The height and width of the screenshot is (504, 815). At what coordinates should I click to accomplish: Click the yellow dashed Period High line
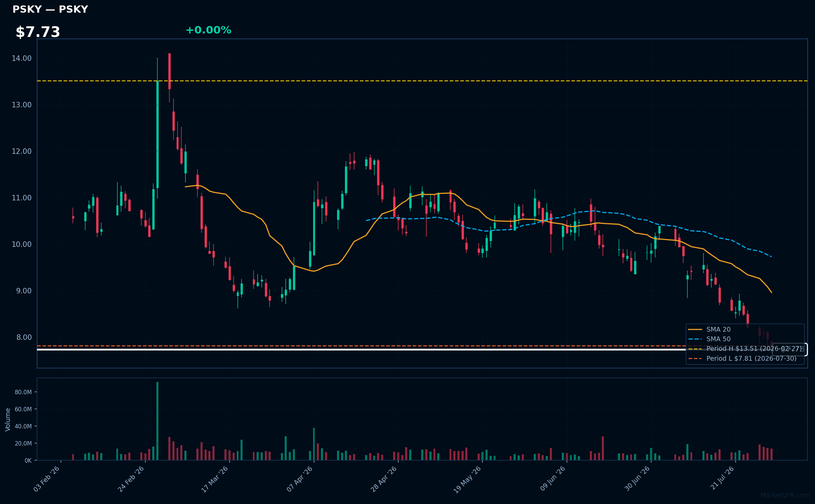[422, 81]
